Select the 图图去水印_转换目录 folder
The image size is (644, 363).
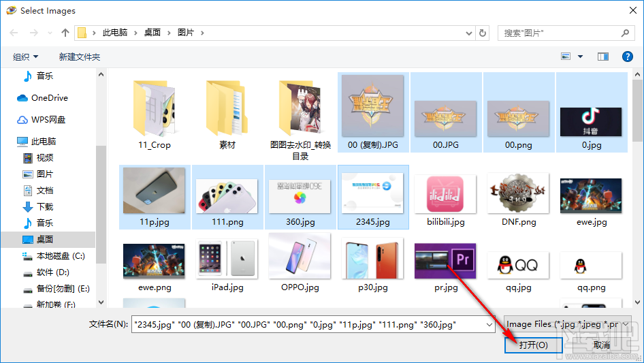(x=300, y=119)
